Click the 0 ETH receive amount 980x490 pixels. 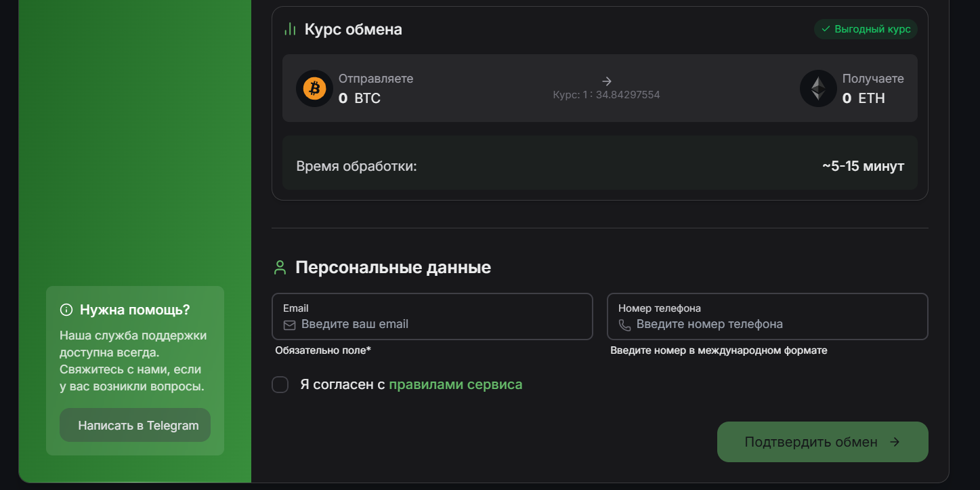tap(864, 98)
